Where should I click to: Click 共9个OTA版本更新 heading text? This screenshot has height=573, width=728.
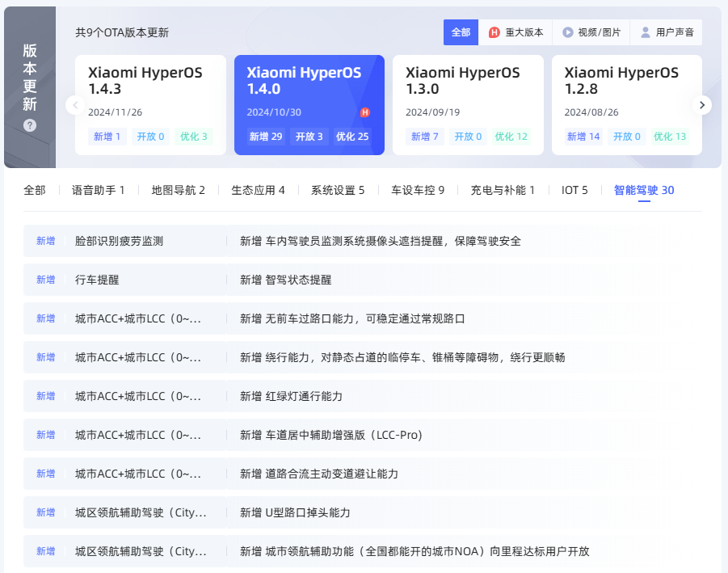[122, 32]
